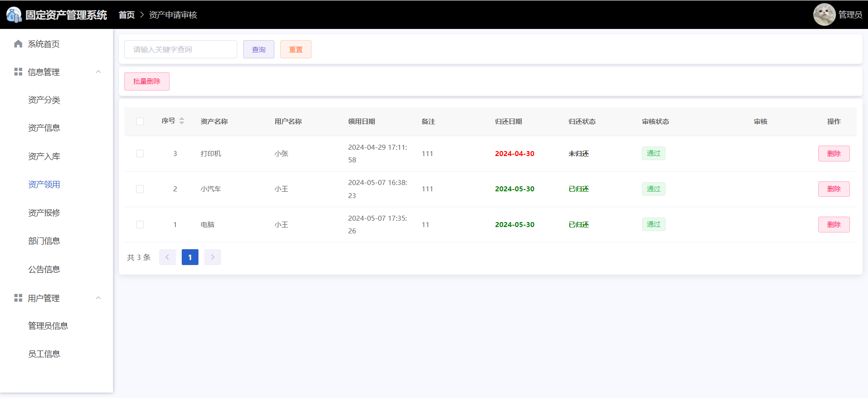Click the 操作 column header
Viewport: 868px width, 398px height.
tap(834, 121)
